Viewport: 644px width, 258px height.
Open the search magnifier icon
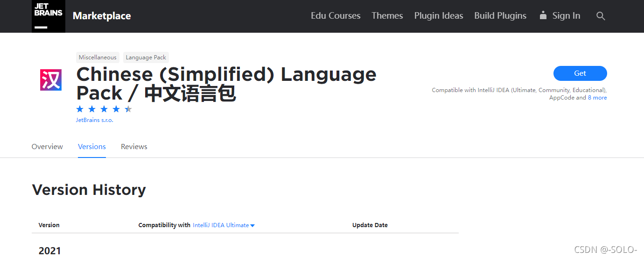601,16
